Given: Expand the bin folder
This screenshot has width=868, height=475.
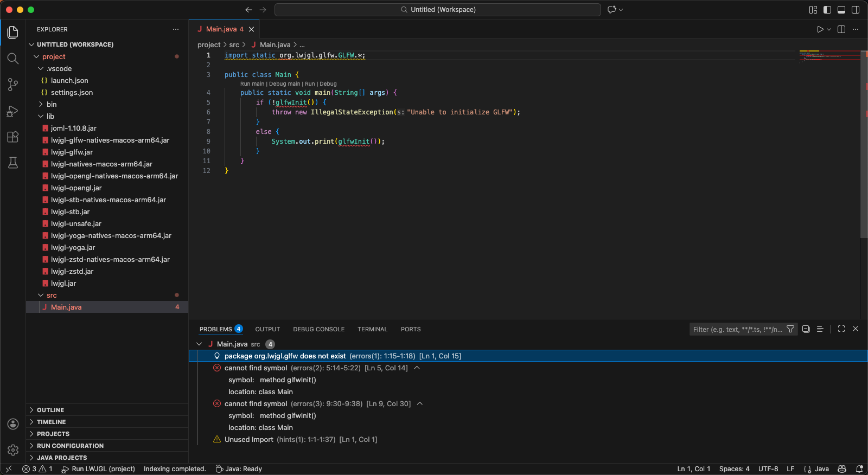Looking at the screenshot, I should (52, 104).
